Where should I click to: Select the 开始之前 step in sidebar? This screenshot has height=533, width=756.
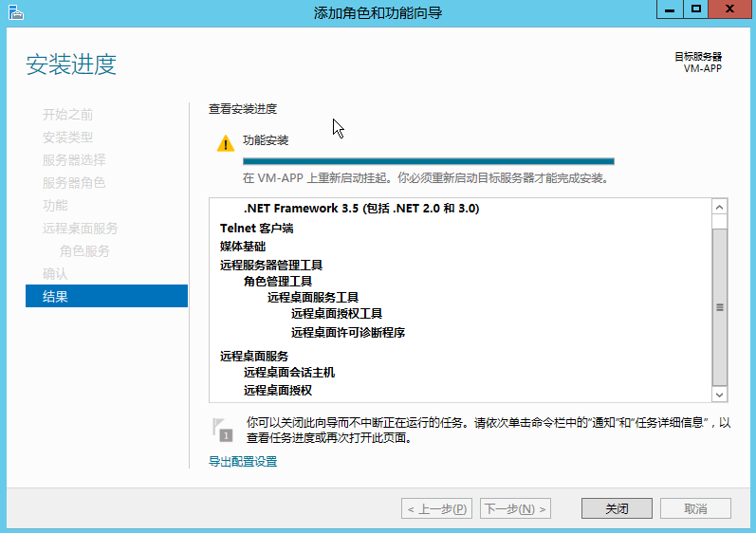click(x=68, y=114)
